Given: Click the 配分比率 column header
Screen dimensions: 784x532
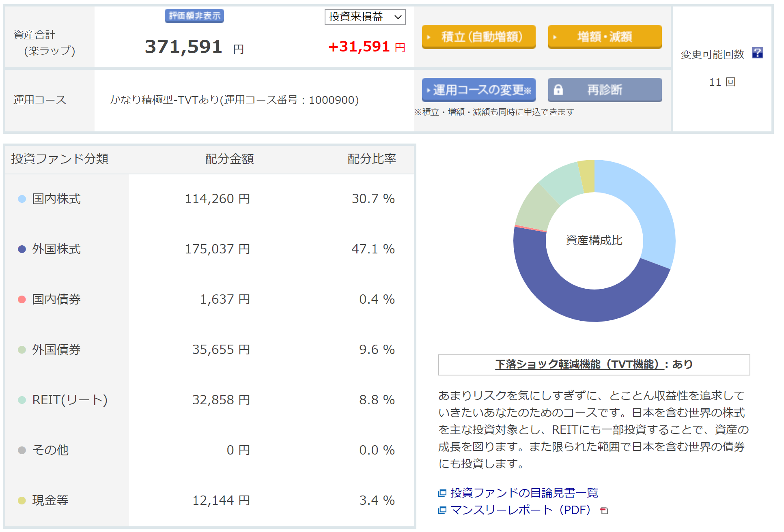Looking at the screenshot, I should tap(371, 159).
